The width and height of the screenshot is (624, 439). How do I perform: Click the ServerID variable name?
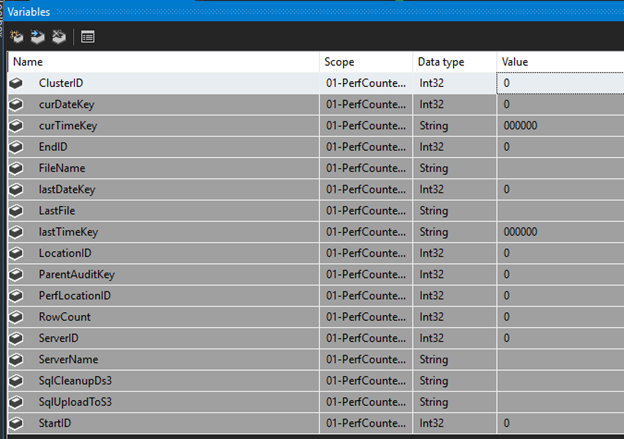click(58, 338)
